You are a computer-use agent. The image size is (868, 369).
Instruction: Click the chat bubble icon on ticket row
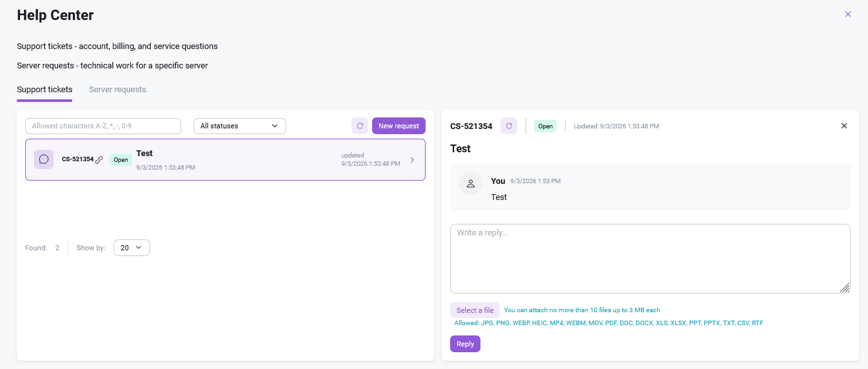pos(44,159)
